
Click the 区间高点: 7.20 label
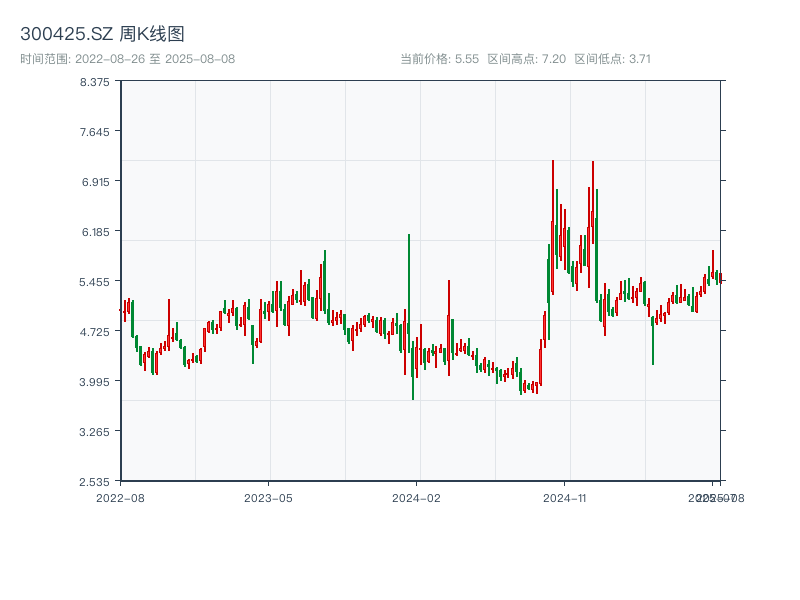527,59
